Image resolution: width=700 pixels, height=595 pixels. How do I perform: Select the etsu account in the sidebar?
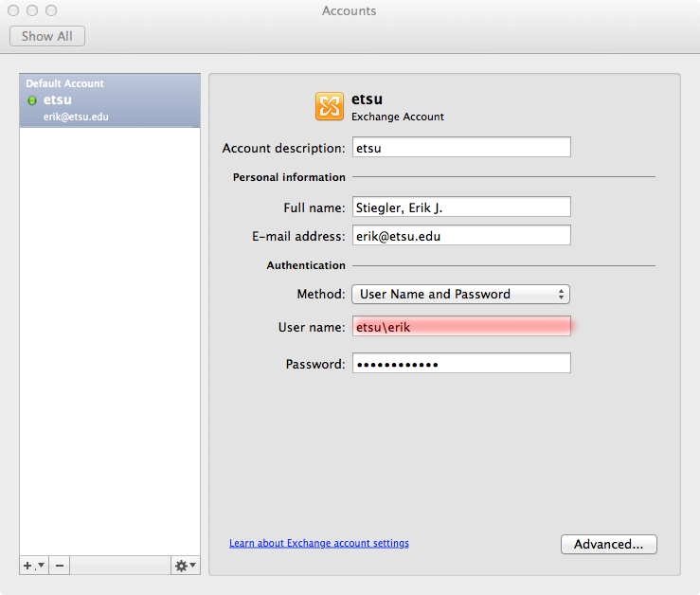[x=110, y=100]
